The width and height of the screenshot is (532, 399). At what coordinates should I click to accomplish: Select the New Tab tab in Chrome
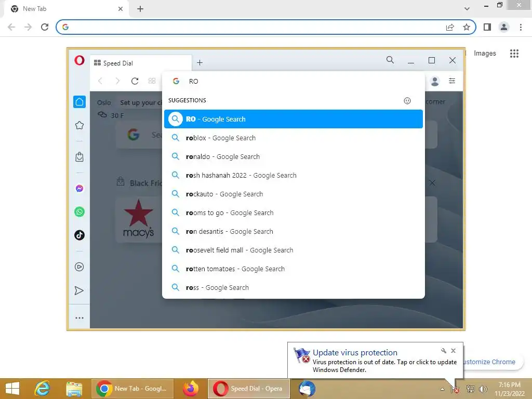click(66, 9)
